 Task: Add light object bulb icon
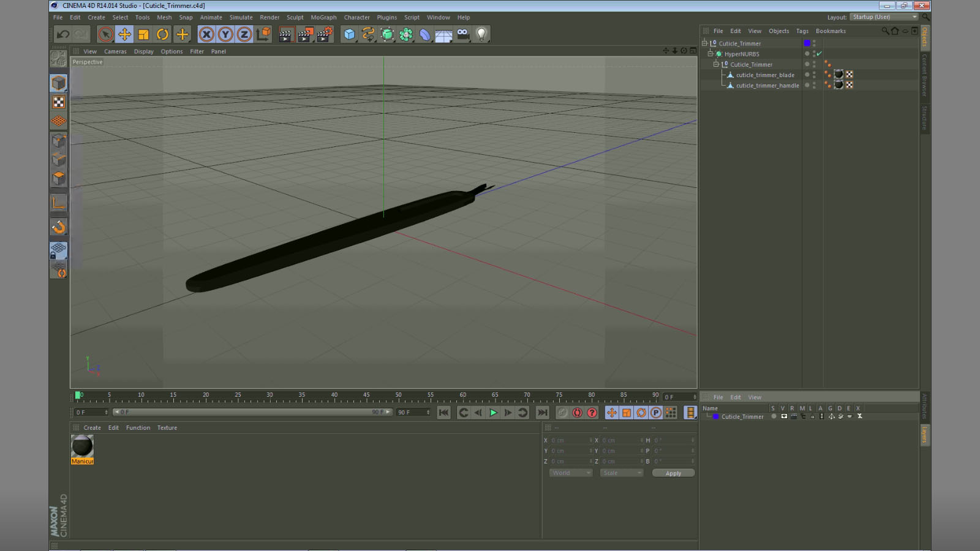tap(482, 34)
